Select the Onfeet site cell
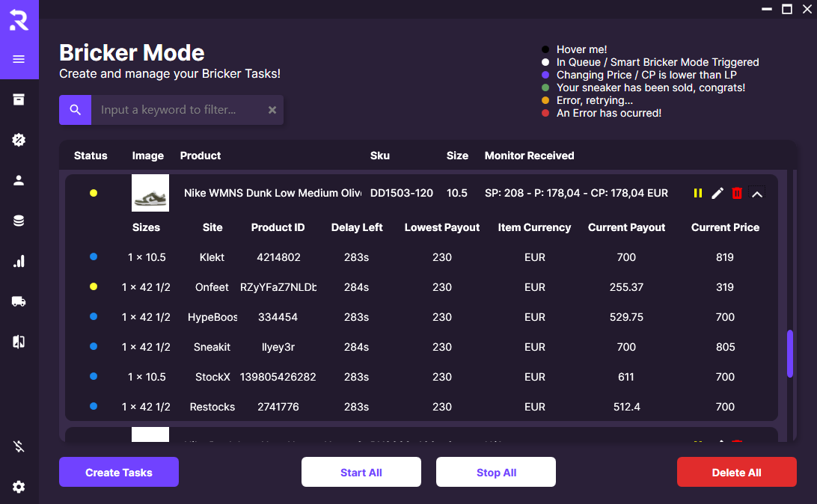817x504 pixels. tap(212, 287)
